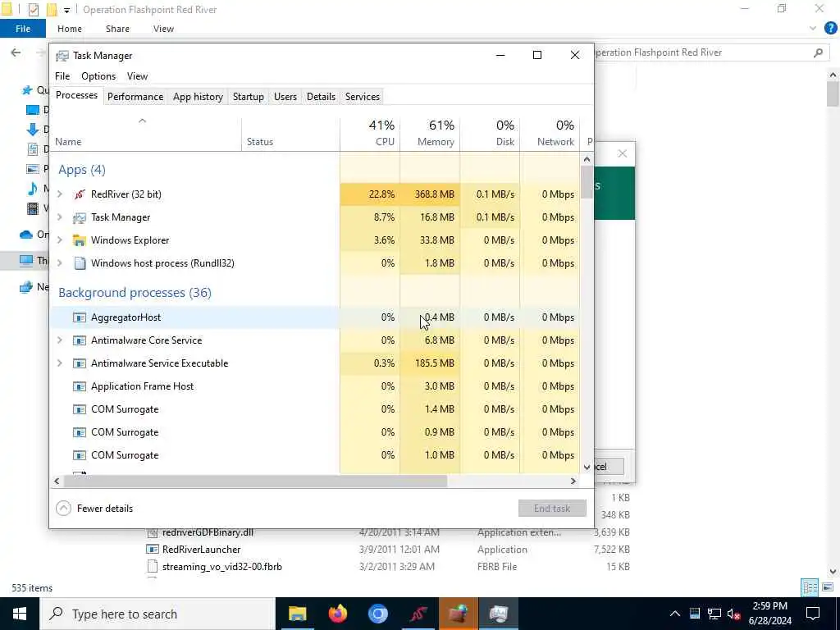This screenshot has width=840, height=630.
Task: Sort processes by Name column header
Action: 146,134
